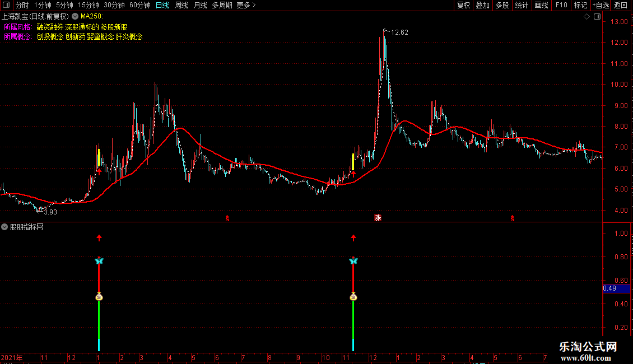Click the 婴童概念 concept tag
Screen dimensions: 633x364
click(100, 37)
